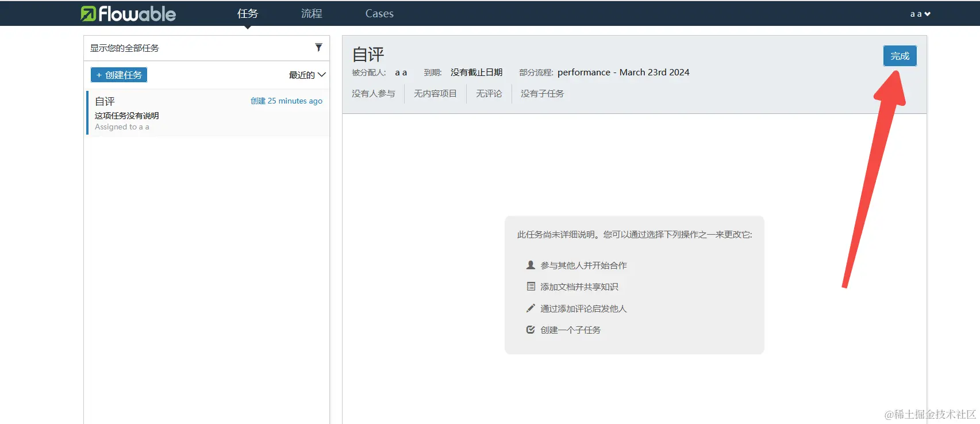Click the 无评论 section link
The width and height of the screenshot is (980, 424).
tap(489, 93)
